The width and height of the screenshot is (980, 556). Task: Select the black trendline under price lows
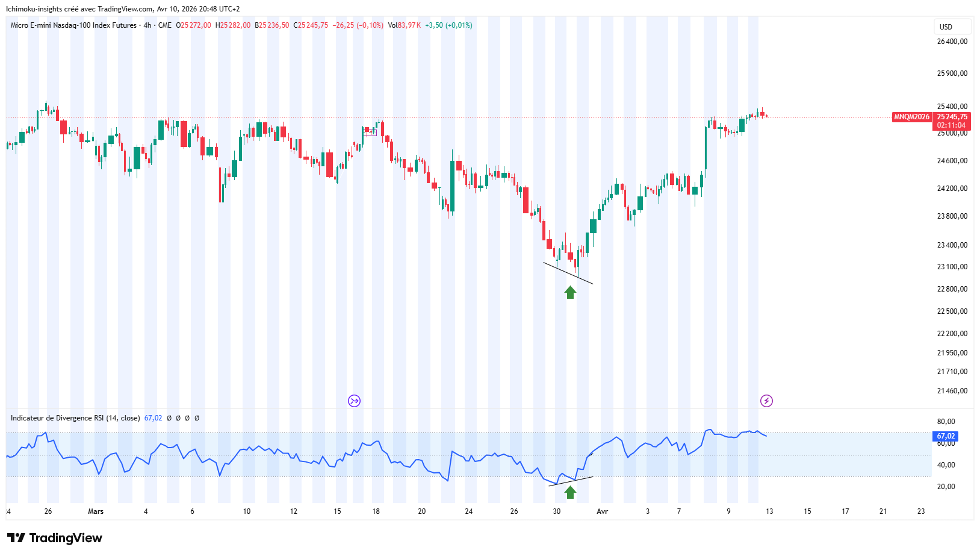[568, 273]
